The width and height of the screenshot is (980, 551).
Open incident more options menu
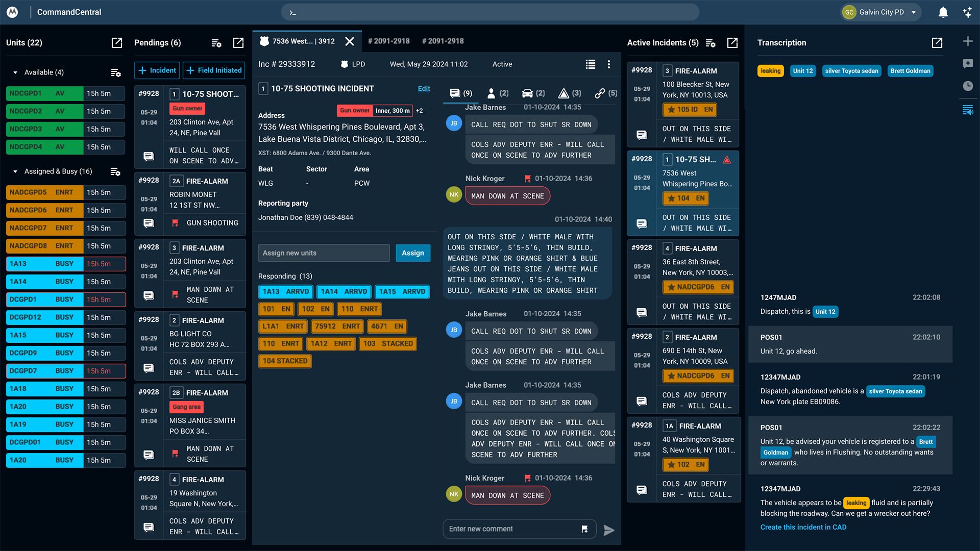coord(608,64)
